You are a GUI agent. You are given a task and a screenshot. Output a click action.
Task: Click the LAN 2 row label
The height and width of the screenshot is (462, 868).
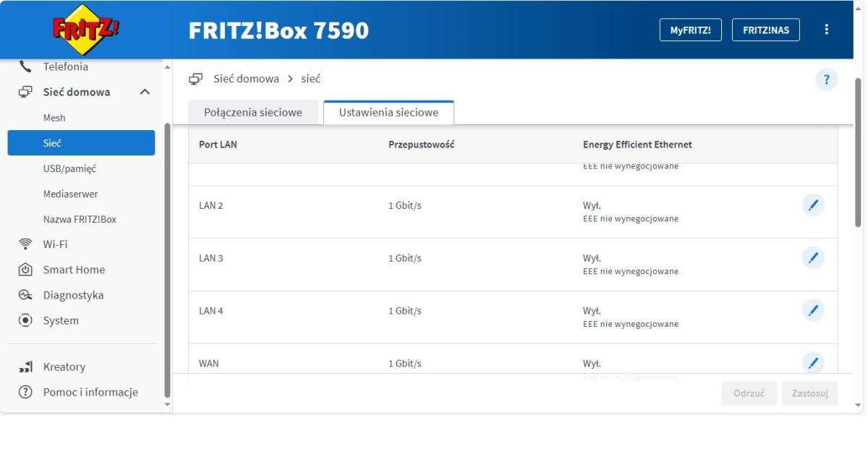coord(210,205)
